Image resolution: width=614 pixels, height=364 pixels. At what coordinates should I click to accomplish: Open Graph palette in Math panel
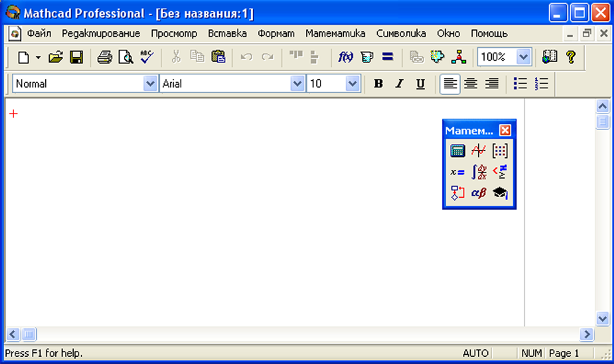[x=478, y=150]
